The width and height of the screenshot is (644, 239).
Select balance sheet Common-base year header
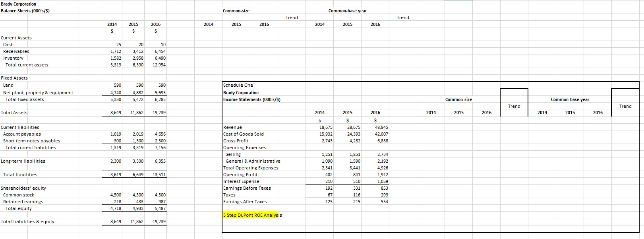point(348,11)
